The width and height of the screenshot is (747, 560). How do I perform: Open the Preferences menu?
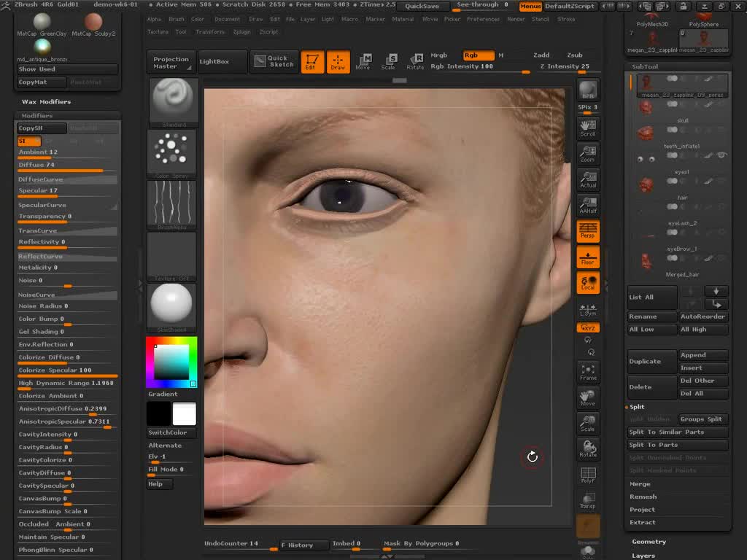pyautogui.click(x=483, y=19)
